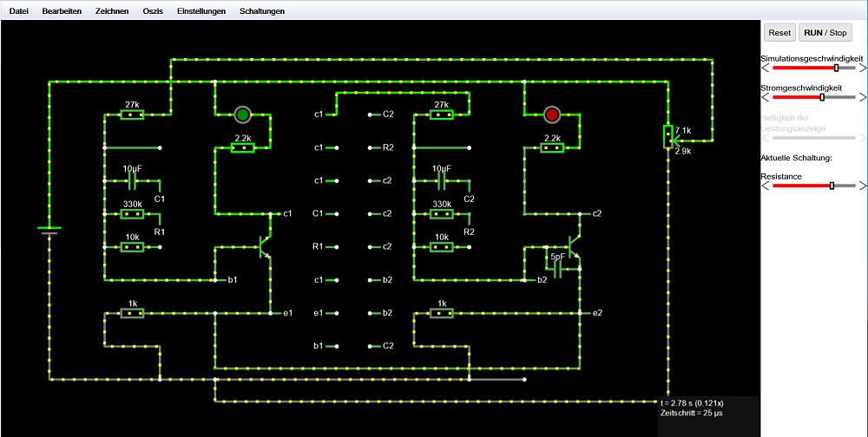Toggle the switch between e1 and b2
Image resolution: width=868 pixels, height=437 pixels.
coord(353,313)
